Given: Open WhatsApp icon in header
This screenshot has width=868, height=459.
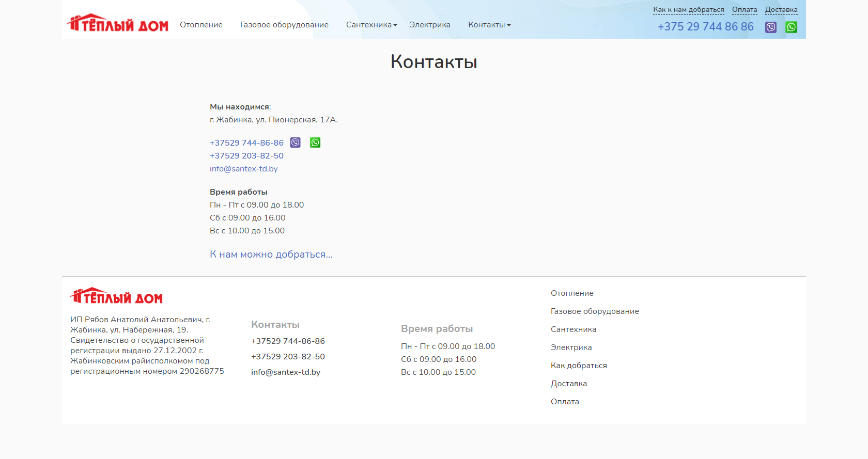Looking at the screenshot, I should pos(792,27).
